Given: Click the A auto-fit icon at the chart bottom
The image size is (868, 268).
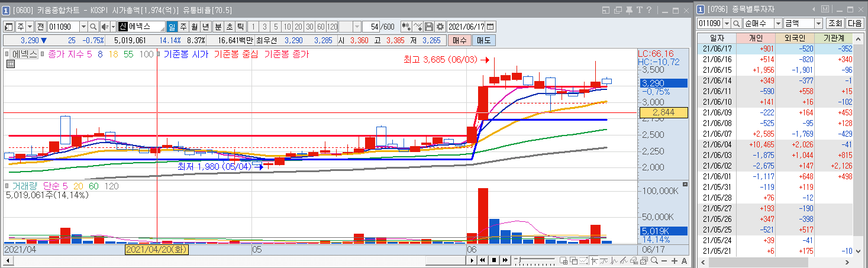Looking at the screenshot, I should (x=684, y=260).
